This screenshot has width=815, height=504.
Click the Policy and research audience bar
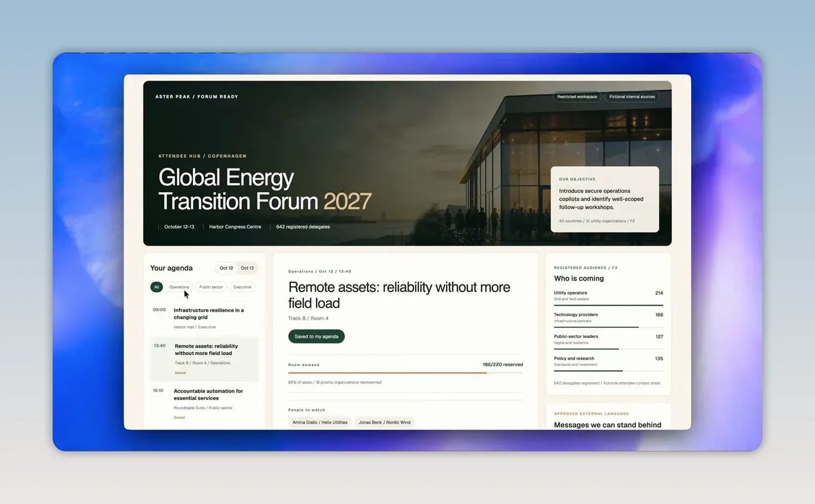tap(608, 370)
